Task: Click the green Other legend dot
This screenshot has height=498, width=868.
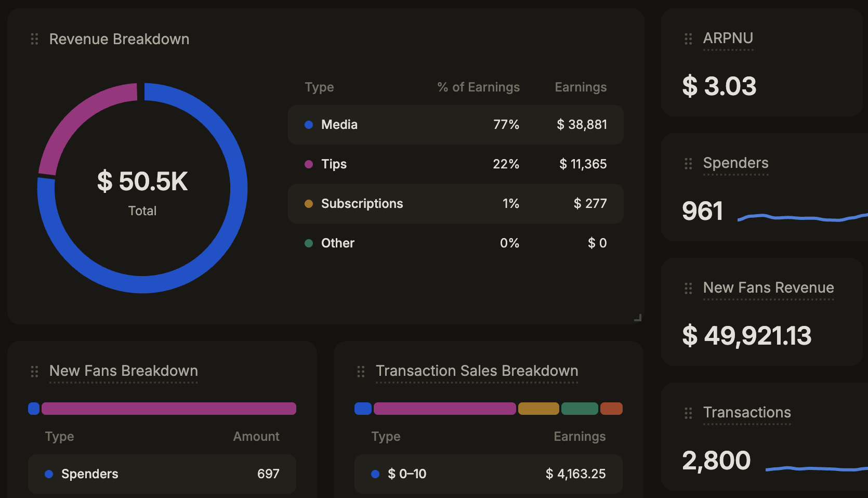Action: click(309, 243)
